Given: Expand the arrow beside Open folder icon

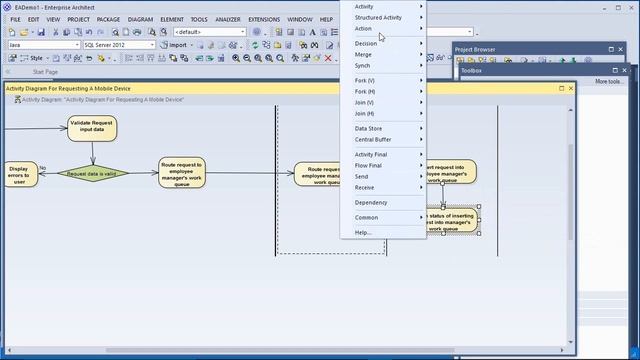Looking at the screenshot, I should [32, 32].
